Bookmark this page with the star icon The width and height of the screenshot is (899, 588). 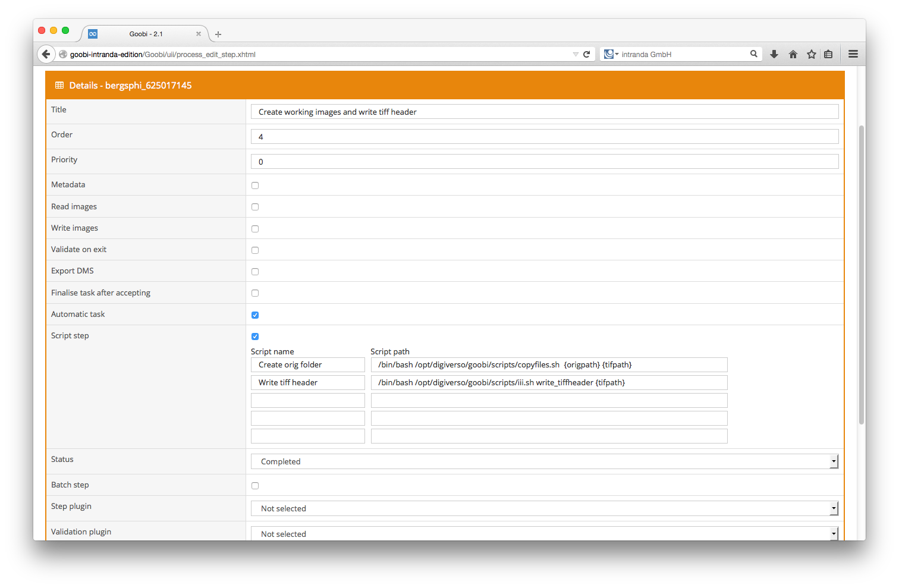[811, 54]
